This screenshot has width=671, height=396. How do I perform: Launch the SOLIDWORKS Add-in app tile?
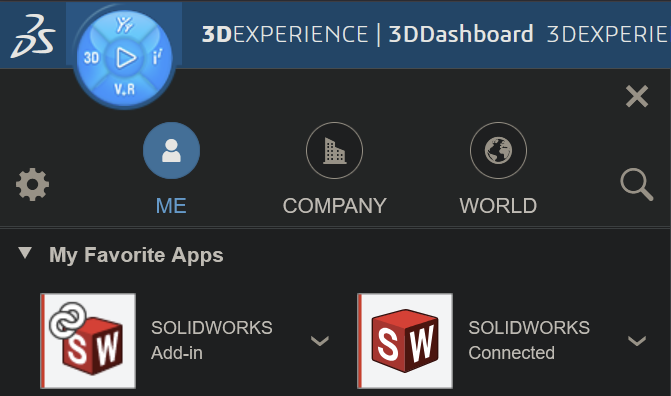pos(88,341)
